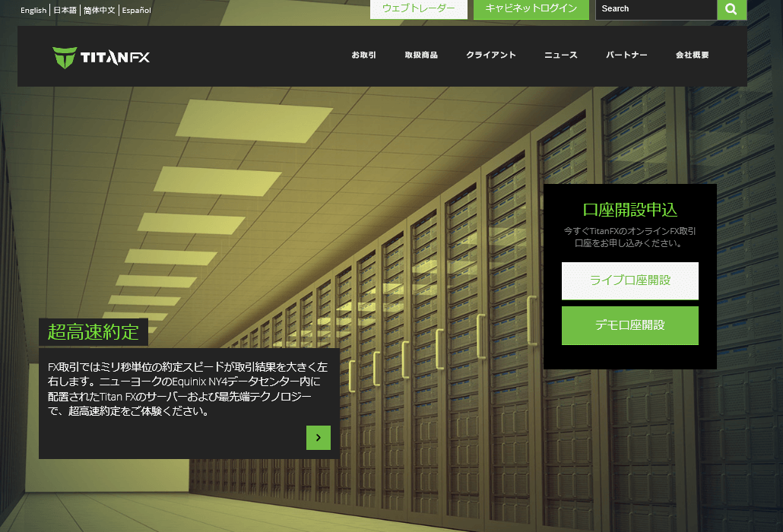Viewport: 783px width, 532px height.
Task: Focus the Search text field
Action: 655,9
